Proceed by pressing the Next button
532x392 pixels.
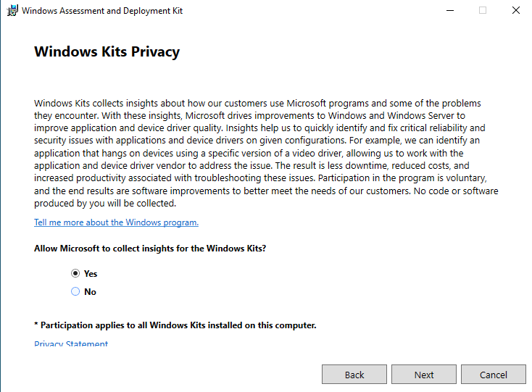point(424,375)
